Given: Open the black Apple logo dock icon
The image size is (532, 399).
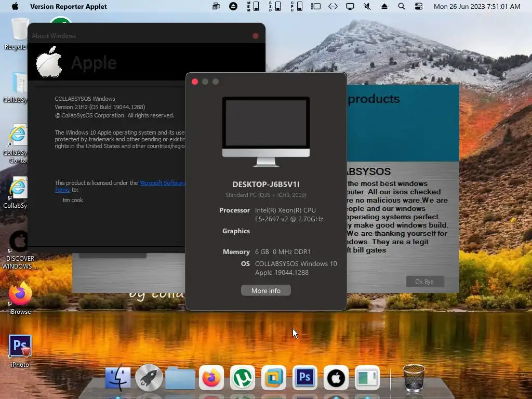Looking at the screenshot, I should pyautogui.click(x=336, y=378).
